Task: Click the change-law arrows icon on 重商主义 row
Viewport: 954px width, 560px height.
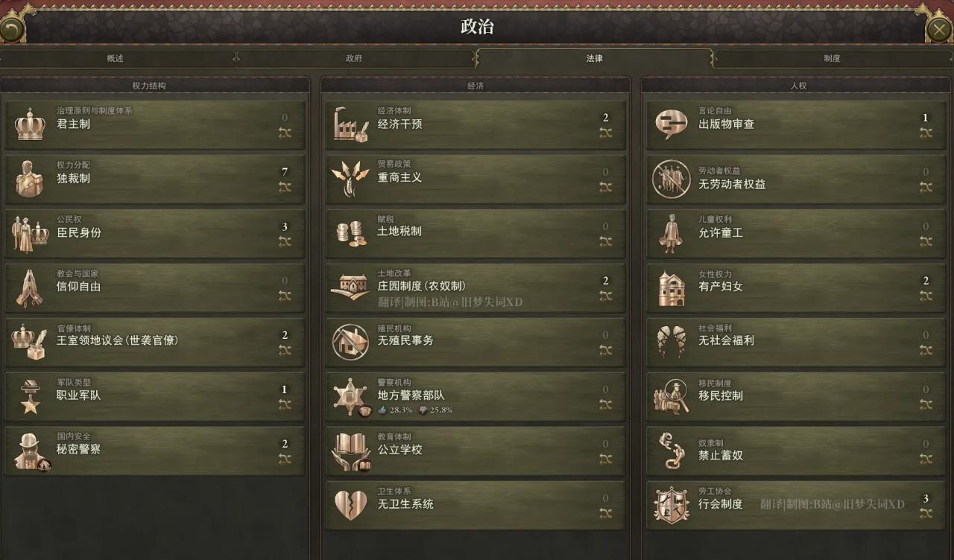Action: click(x=605, y=187)
